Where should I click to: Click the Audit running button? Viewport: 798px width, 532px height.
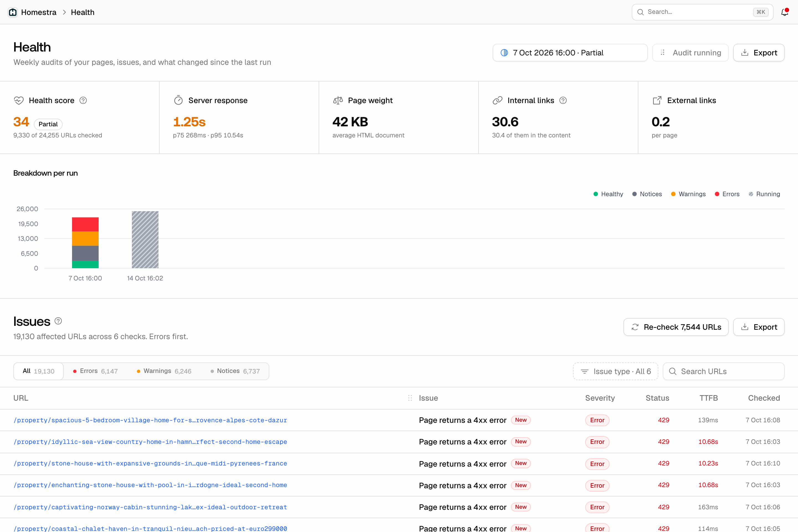coord(690,53)
